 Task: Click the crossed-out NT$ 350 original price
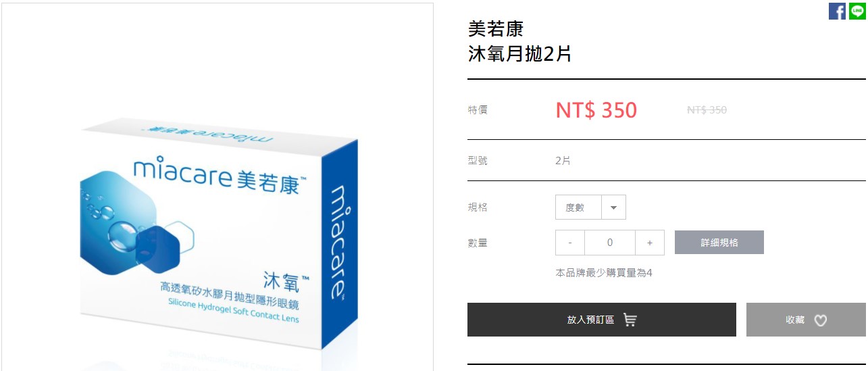point(707,109)
